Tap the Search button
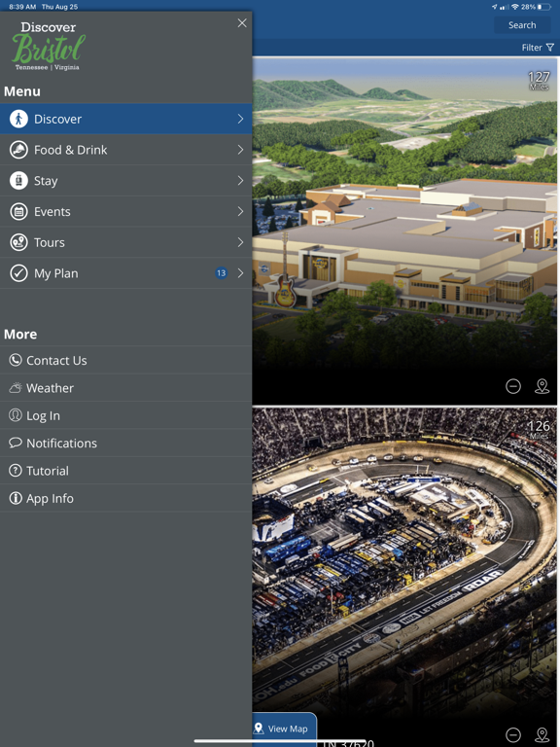The width and height of the screenshot is (560, 747). pos(522,25)
